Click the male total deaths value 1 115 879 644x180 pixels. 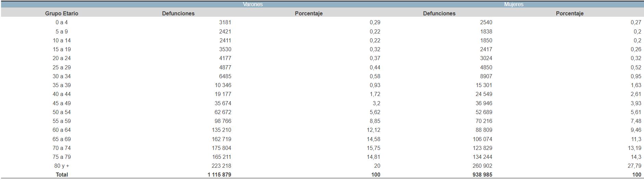point(219,175)
